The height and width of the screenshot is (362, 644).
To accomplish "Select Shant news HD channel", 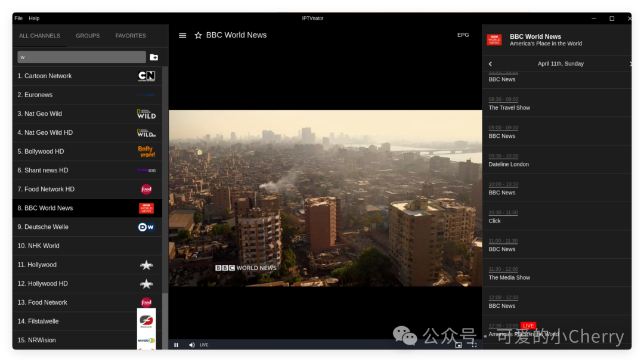I will point(88,171).
